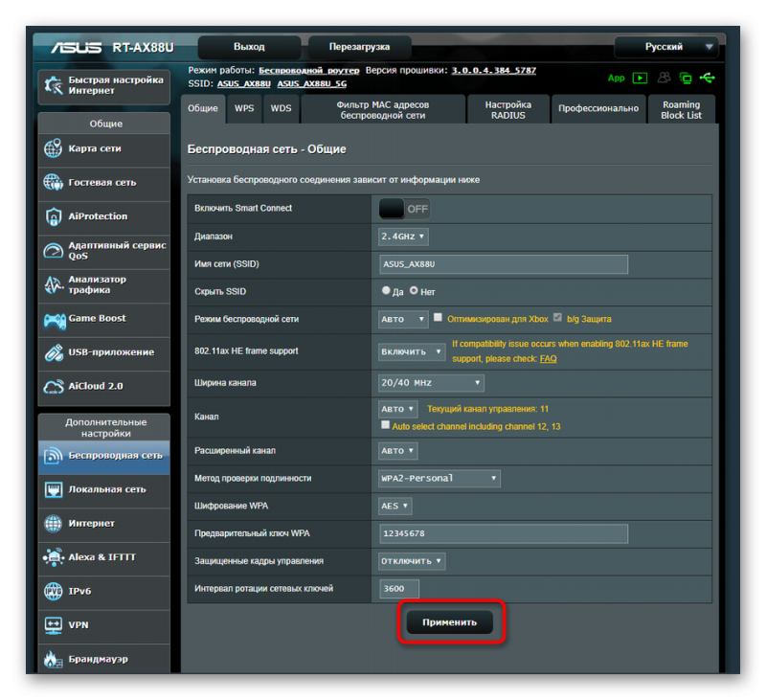The image size is (766, 700).
Task: Click the Применить button
Action: click(449, 622)
